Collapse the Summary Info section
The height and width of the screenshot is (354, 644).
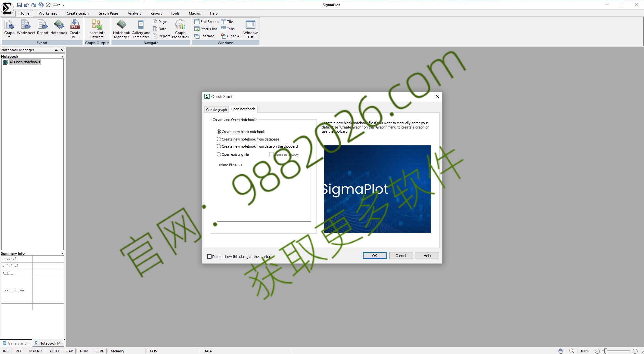tap(62, 254)
